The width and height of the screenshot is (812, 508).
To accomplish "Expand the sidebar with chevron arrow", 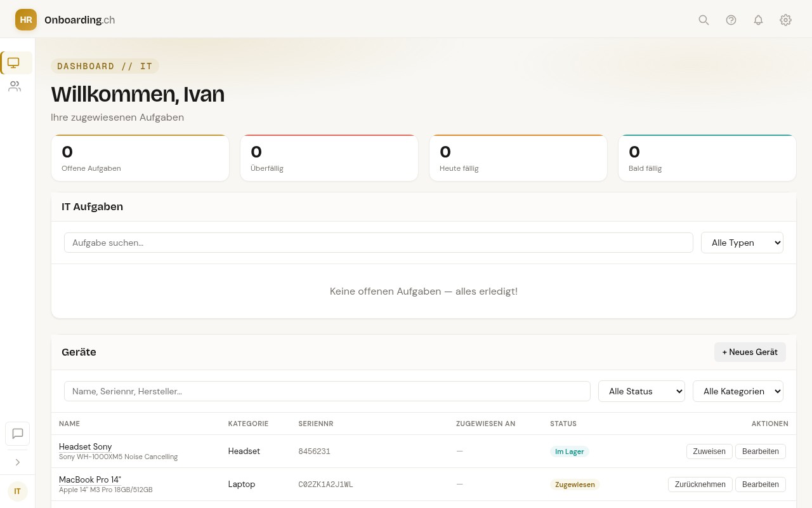I will coord(18,462).
